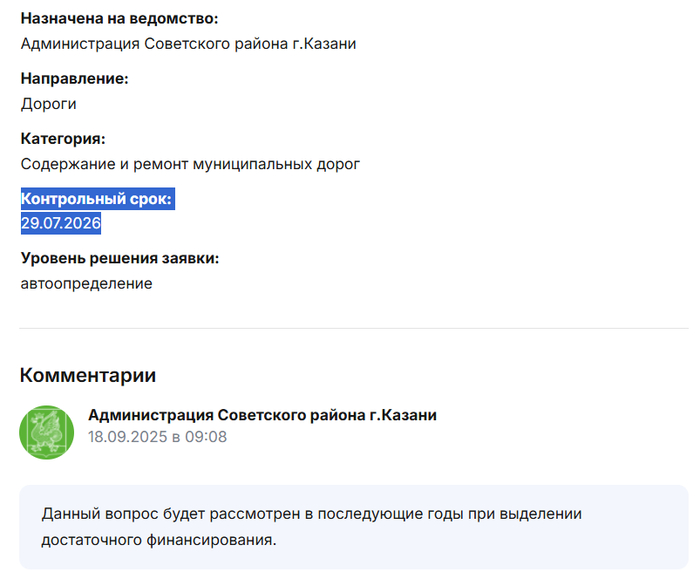Click the Уровень решения заявки label

[120, 259]
